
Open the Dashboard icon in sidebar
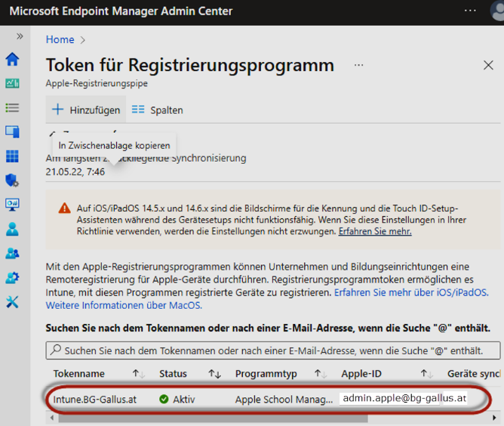[12, 84]
